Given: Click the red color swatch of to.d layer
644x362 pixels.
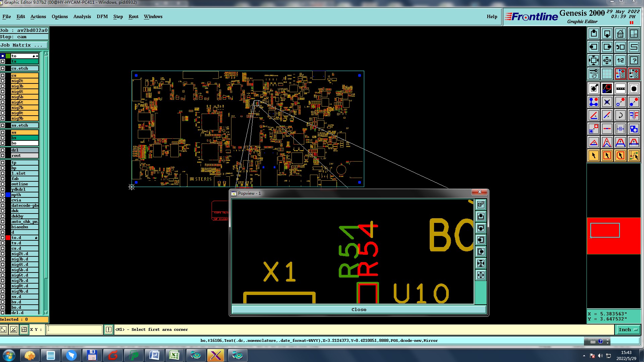Looking at the screenshot, I should click(x=8, y=238).
